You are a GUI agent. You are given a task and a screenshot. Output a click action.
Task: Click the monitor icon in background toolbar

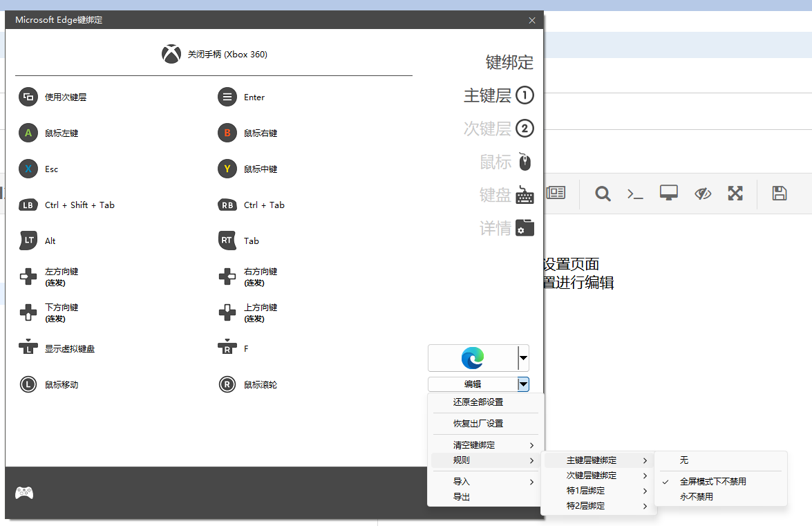668,193
